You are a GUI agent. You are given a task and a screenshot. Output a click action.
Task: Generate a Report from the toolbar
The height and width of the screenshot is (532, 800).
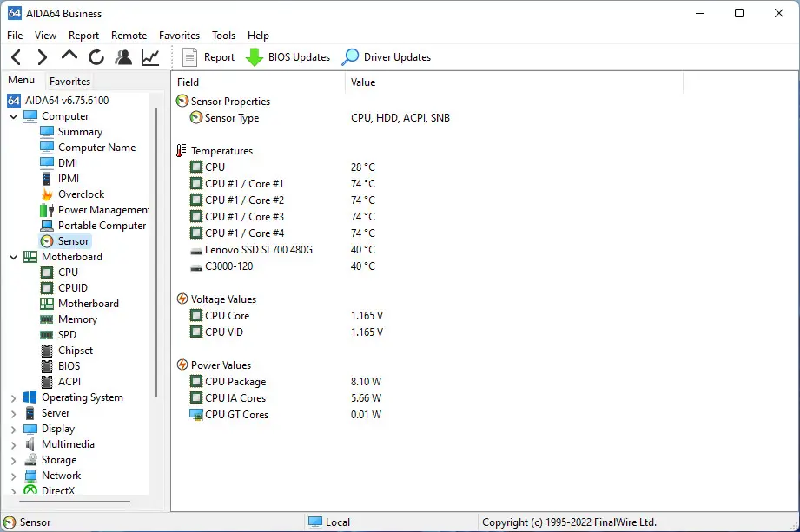[208, 57]
